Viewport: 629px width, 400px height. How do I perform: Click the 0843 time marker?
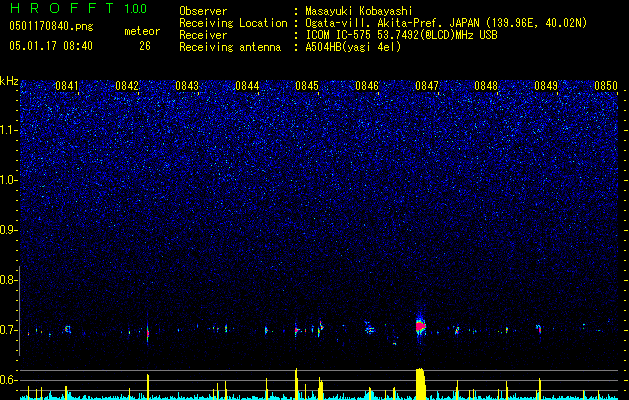pyautogui.click(x=187, y=86)
